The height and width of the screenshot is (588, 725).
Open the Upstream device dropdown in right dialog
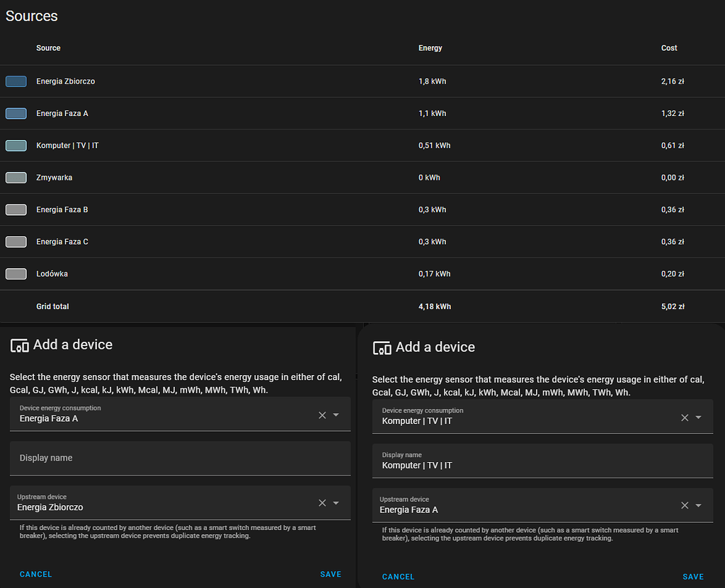coord(700,505)
